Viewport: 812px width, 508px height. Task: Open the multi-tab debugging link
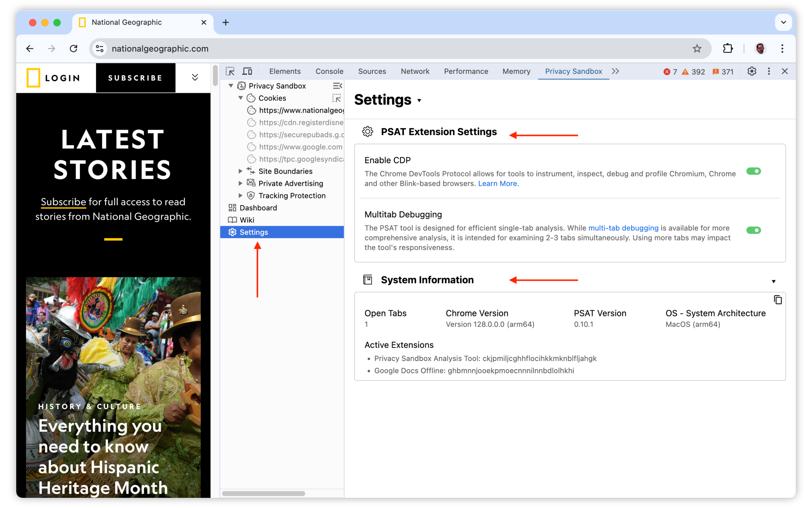[623, 228]
